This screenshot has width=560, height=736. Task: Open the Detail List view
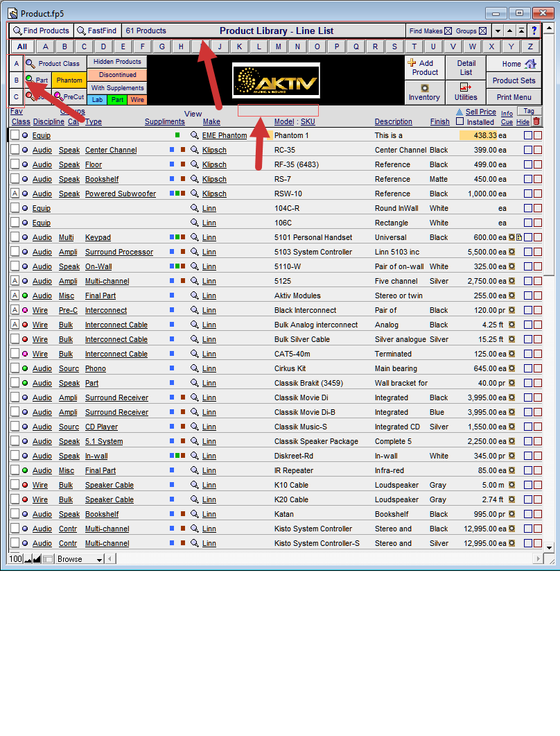point(466,67)
